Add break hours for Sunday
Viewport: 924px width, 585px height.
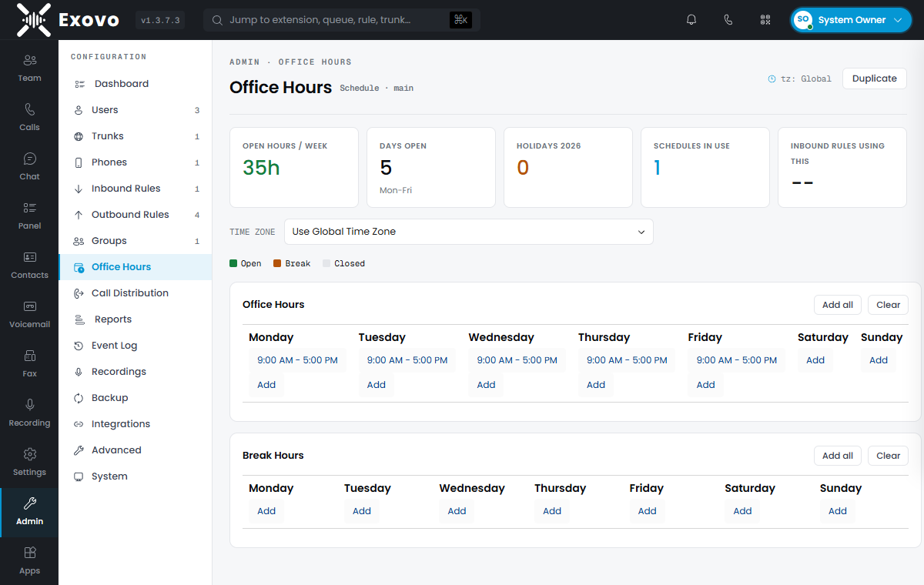[x=838, y=511]
